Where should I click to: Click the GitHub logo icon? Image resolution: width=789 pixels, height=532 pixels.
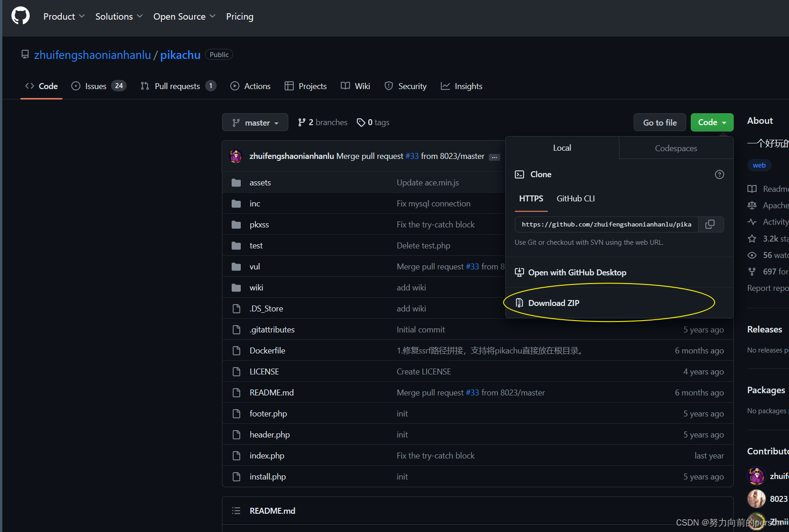(21, 16)
